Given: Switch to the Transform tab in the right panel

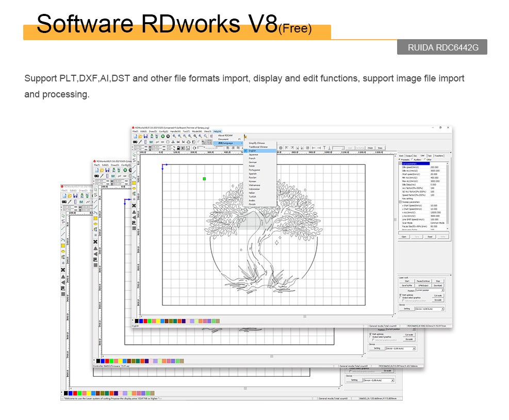Looking at the screenshot, I should [439, 156].
